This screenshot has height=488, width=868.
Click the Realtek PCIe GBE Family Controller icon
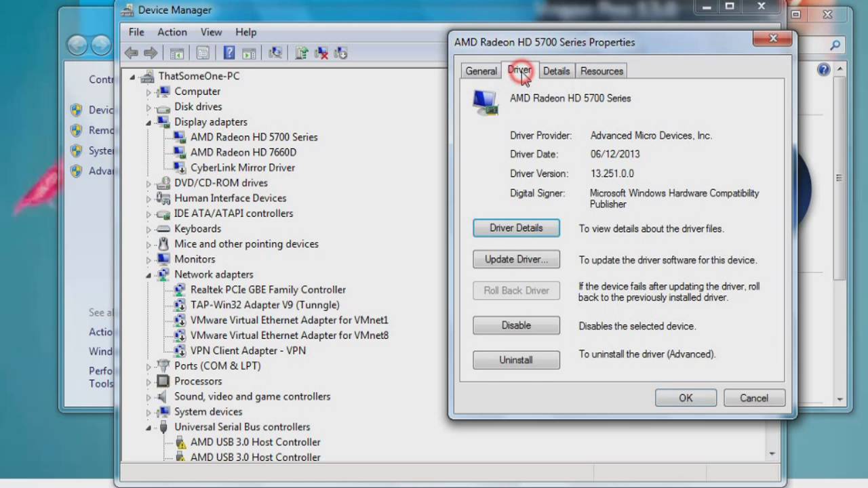(x=180, y=289)
